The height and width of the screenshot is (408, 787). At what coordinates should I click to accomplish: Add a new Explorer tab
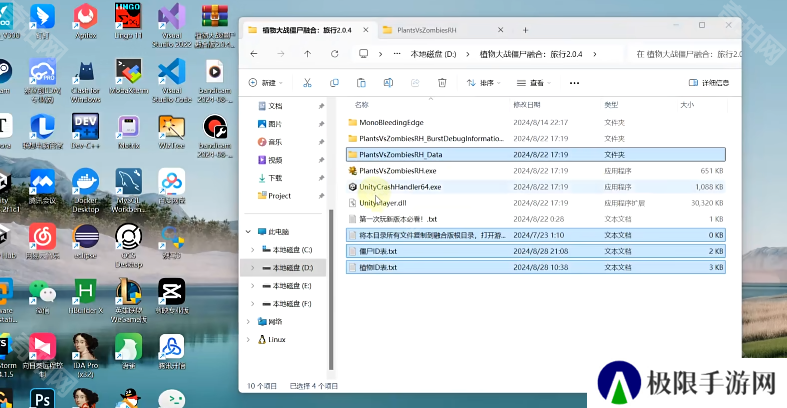click(525, 30)
